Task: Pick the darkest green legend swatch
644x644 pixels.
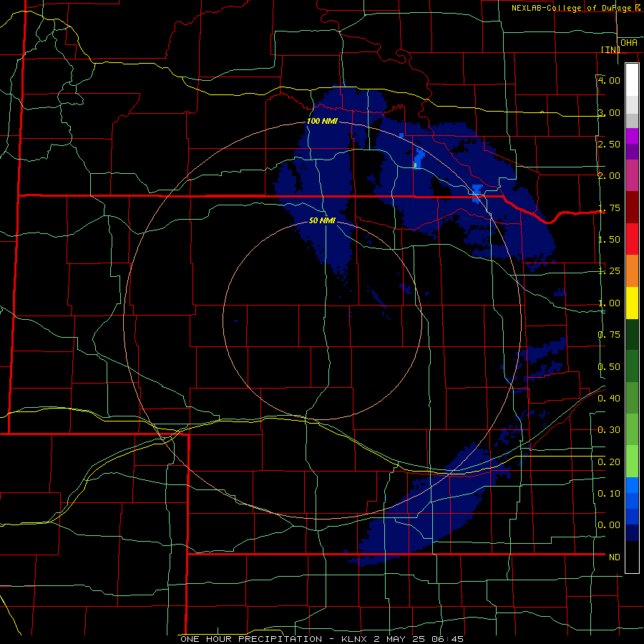Action: (632, 334)
